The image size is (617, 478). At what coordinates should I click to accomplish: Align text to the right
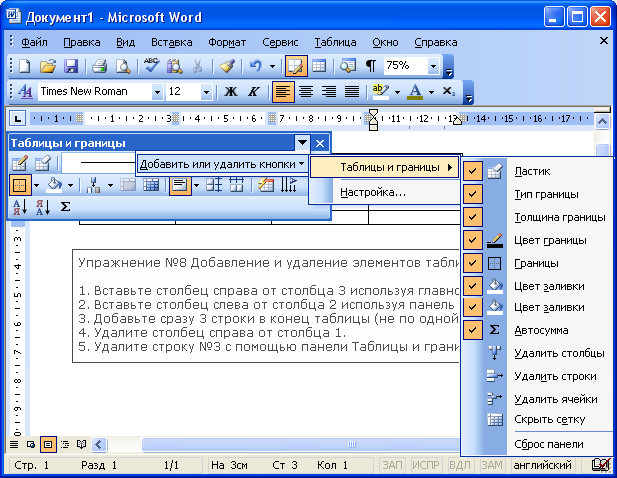329,92
